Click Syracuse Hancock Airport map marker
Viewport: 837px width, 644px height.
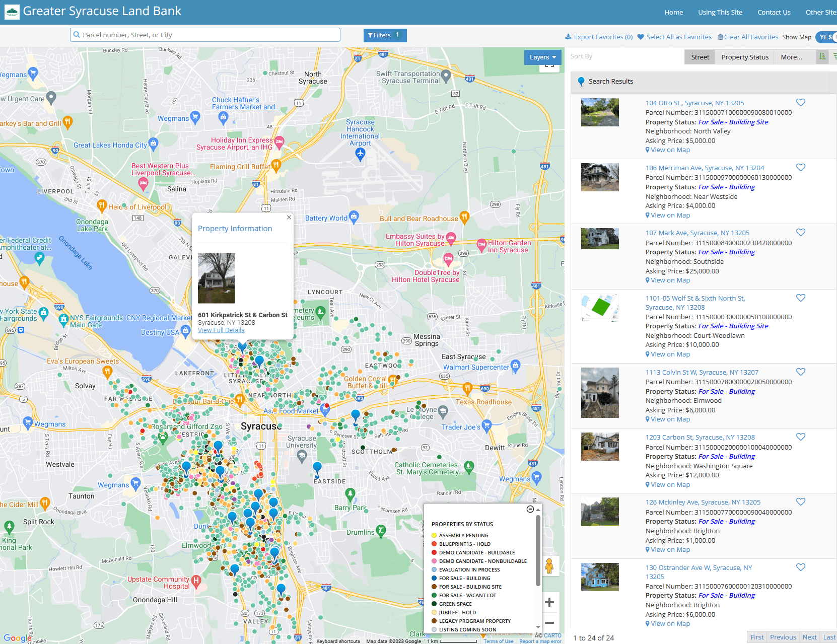point(360,154)
